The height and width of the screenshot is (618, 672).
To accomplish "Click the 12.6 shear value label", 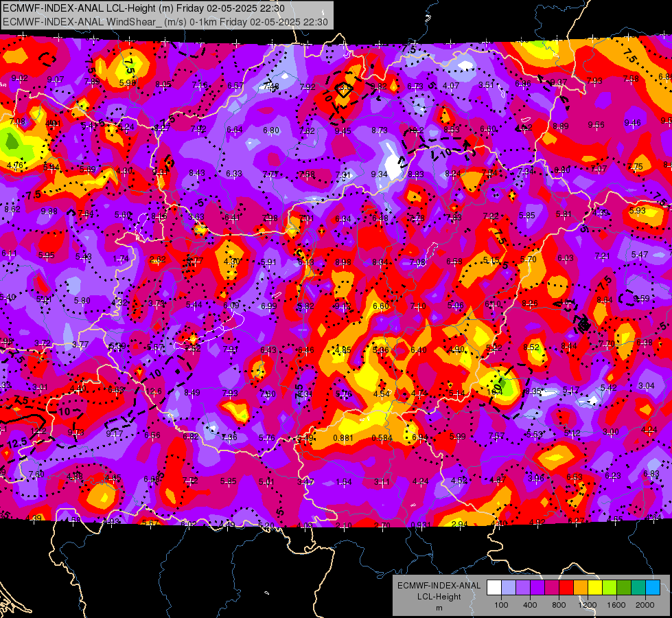I will [154, 391].
